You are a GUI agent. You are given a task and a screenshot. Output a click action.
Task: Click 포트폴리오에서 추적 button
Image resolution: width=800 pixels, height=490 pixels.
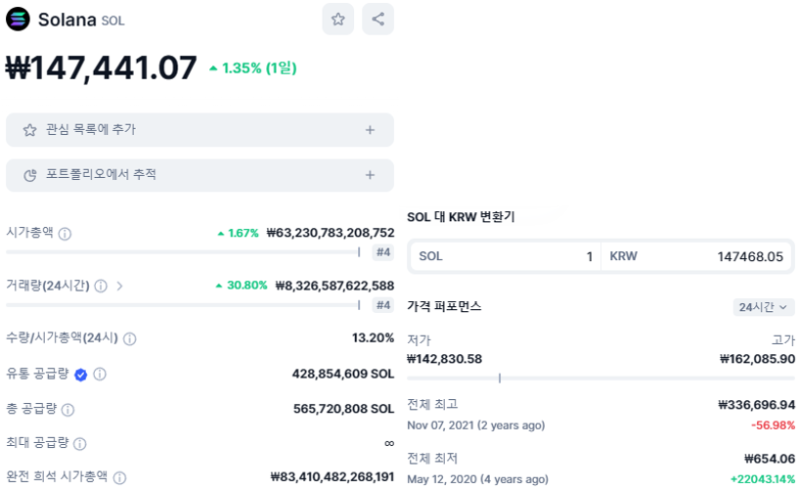(100, 175)
